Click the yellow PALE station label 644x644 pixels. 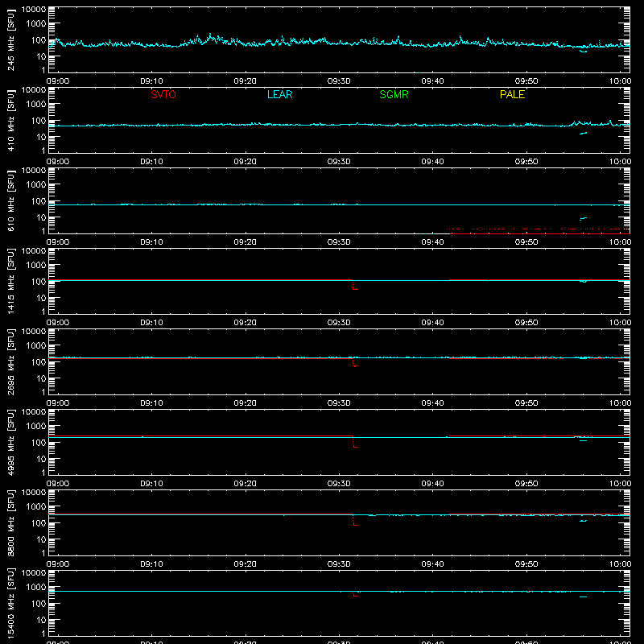point(512,94)
